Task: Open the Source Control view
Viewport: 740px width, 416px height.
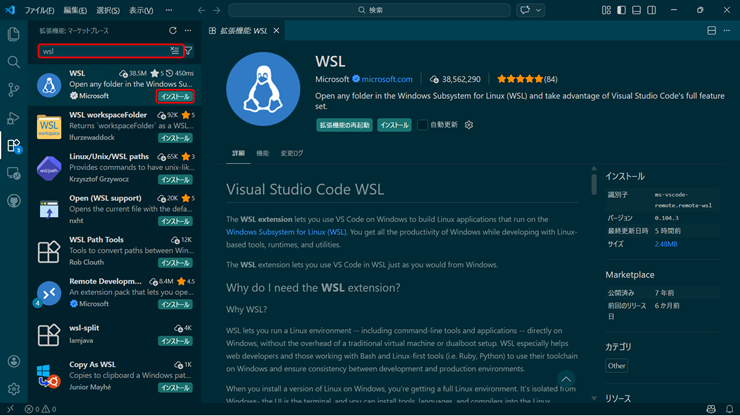Action: 14,90
